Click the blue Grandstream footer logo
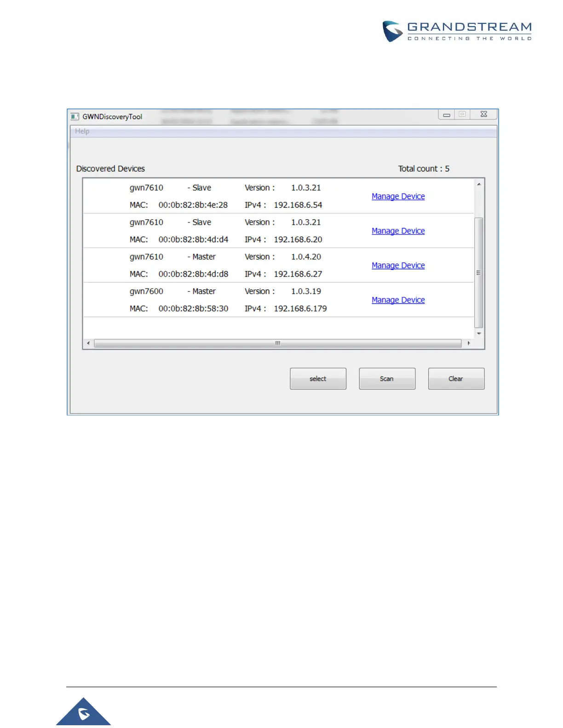 (84, 712)
